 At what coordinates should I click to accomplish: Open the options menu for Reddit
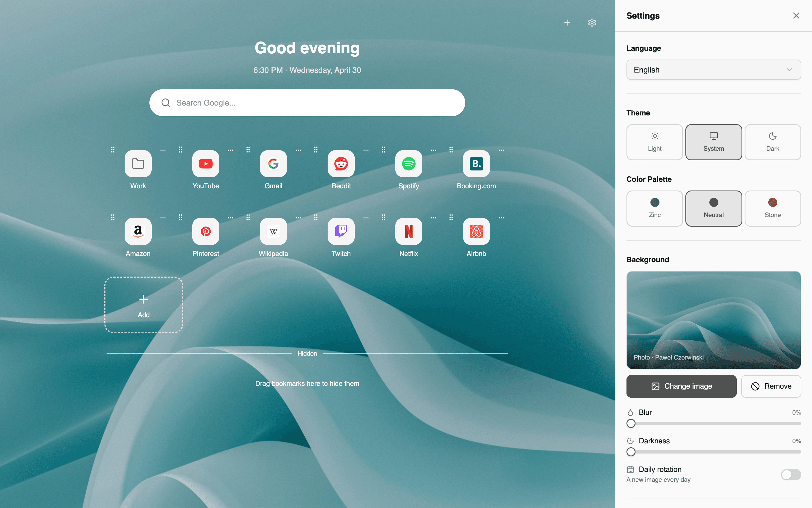point(366,150)
